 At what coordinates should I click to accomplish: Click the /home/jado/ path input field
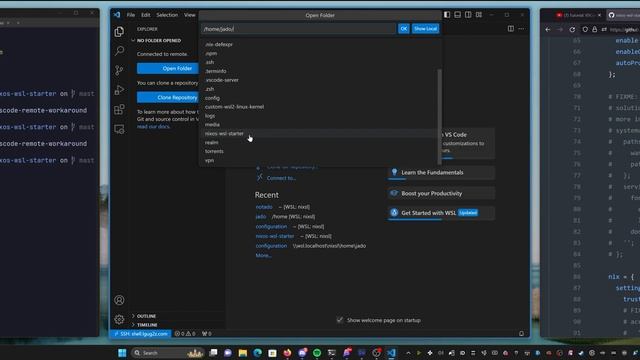pos(299,29)
